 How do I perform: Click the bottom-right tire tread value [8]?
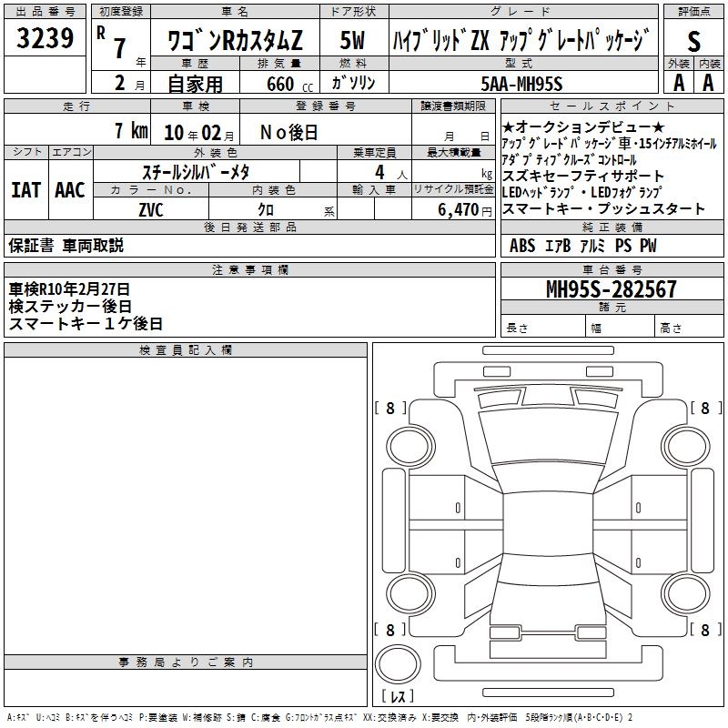click(705, 630)
